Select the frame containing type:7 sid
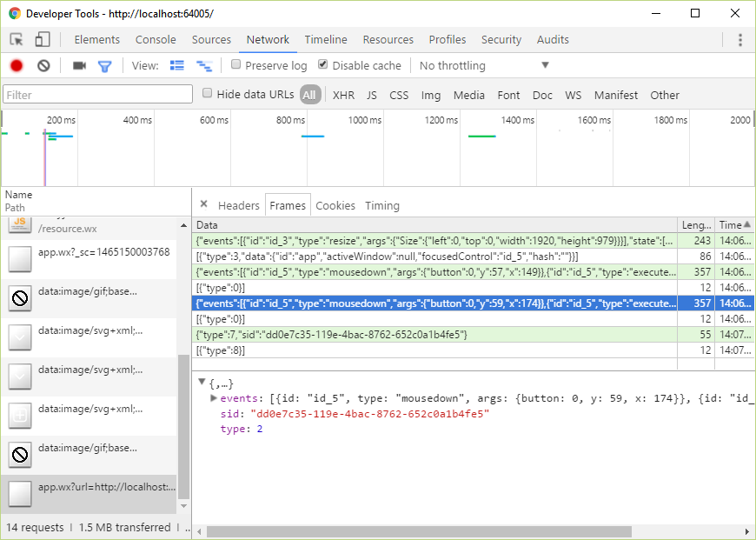The width and height of the screenshot is (756, 540). click(474, 335)
